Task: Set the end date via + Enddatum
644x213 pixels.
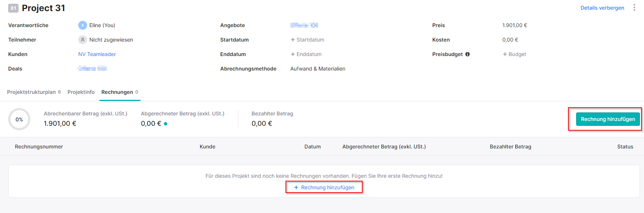Action: (x=306, y=54)
